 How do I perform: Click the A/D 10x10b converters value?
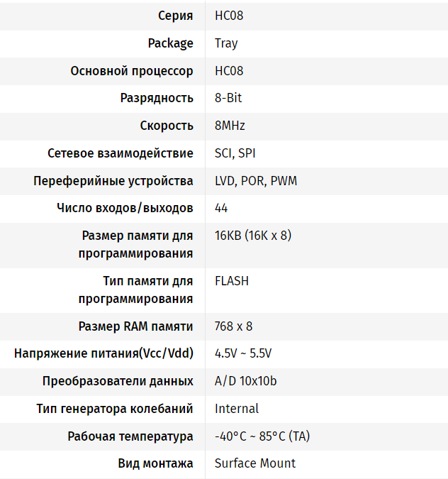[x=246, y=381]
